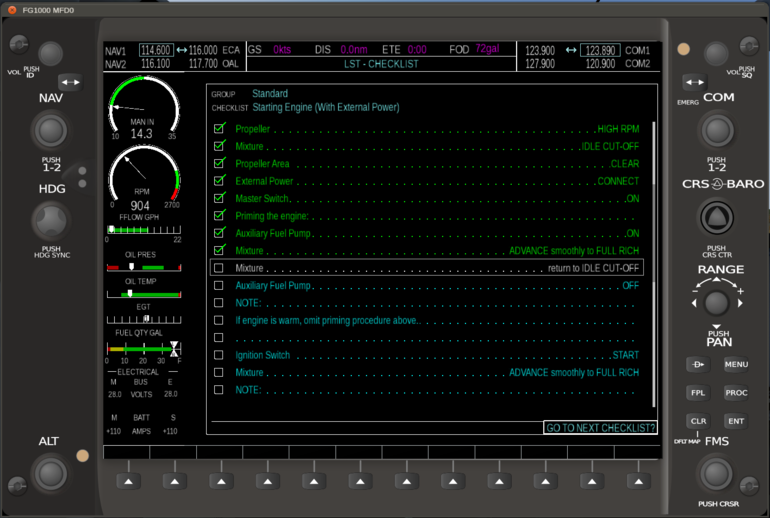Image resolution: width=770 pixels, height=518 pixels.
Task: Click the HDG heading knob
Action: 50,221
